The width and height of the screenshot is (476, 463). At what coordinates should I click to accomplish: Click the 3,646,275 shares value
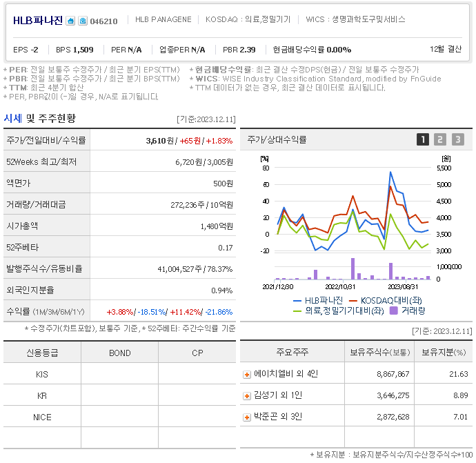point(393,395)
